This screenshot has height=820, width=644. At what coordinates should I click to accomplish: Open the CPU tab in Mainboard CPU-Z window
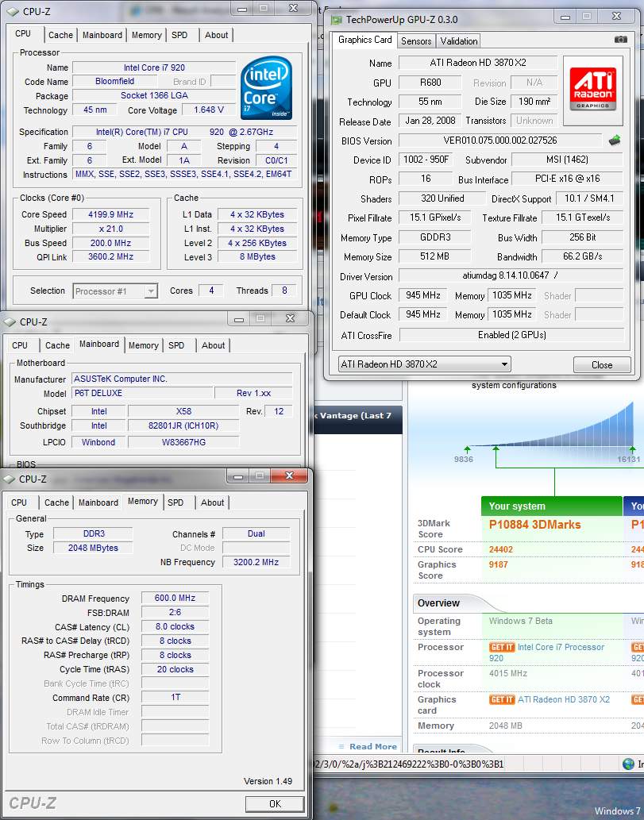[x=20, y=345]
